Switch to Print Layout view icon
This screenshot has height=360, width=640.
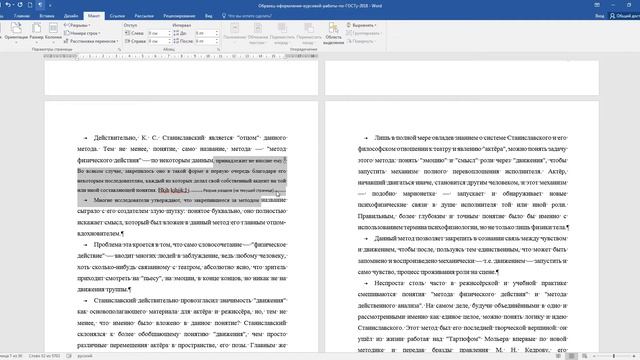[x=571, y=356]
